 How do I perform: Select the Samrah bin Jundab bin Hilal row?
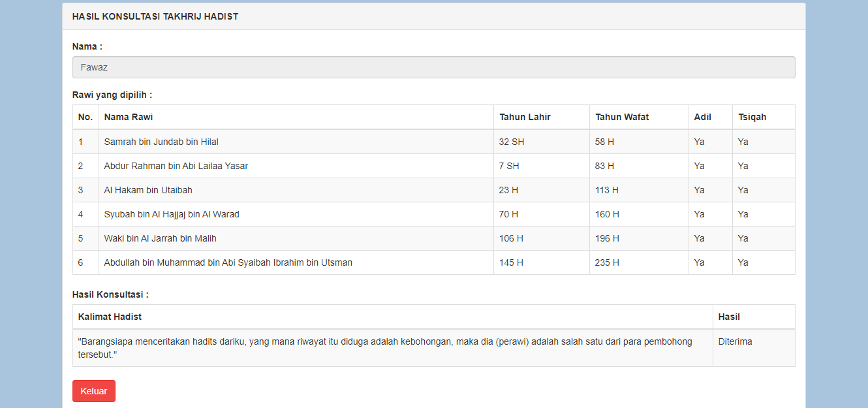[161, 142]
